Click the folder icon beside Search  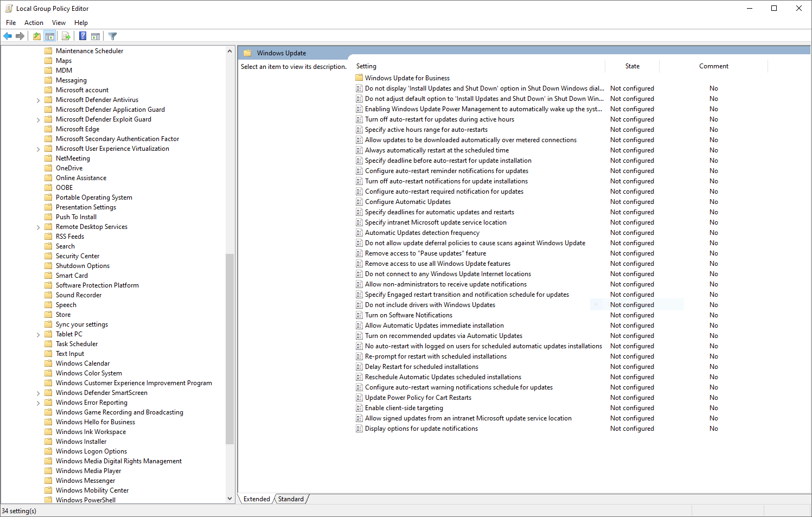click(x=48, y=246)
